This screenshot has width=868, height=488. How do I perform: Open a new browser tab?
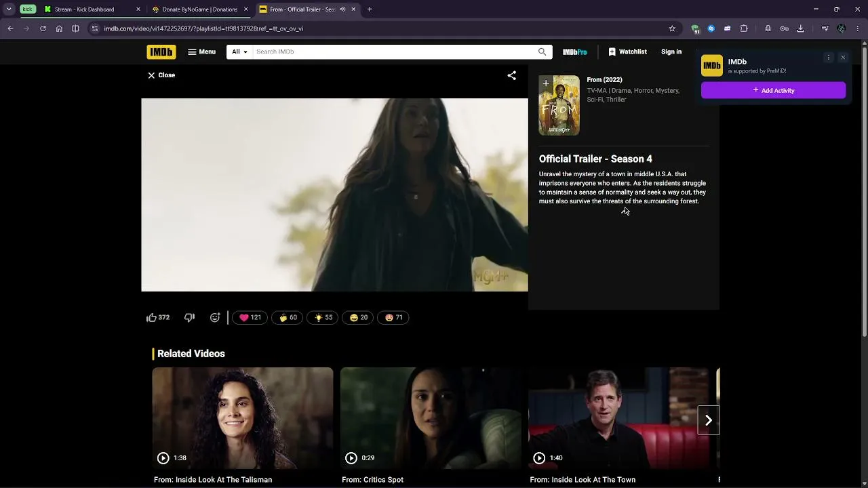pos(370,9)
